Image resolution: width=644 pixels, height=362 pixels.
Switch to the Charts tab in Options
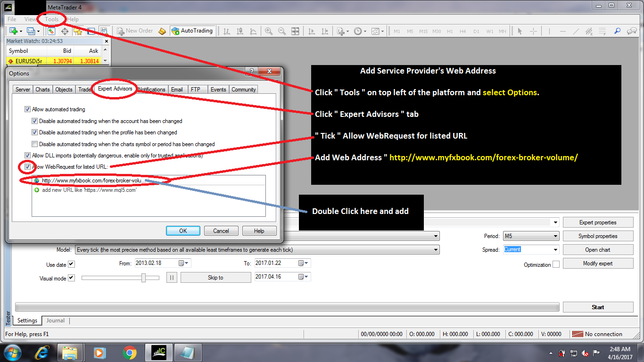coord(42,90)
